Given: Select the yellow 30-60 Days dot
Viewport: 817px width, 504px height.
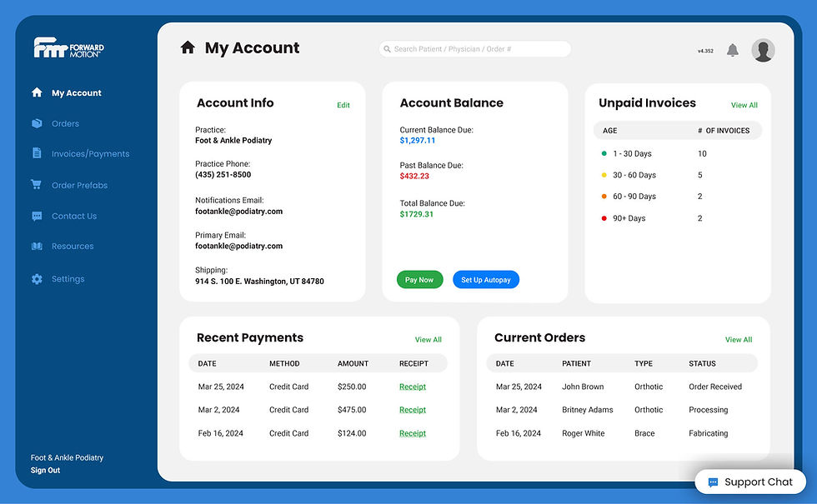Looking at the screenshot, I should tap(603, 175).
